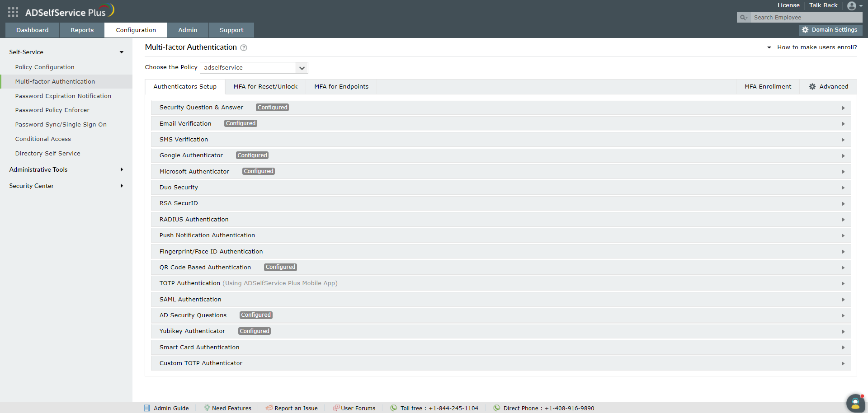Open Password Expiration Notification in sidebar
Viewport: 868px width, 413px height.
click(63, 96)
